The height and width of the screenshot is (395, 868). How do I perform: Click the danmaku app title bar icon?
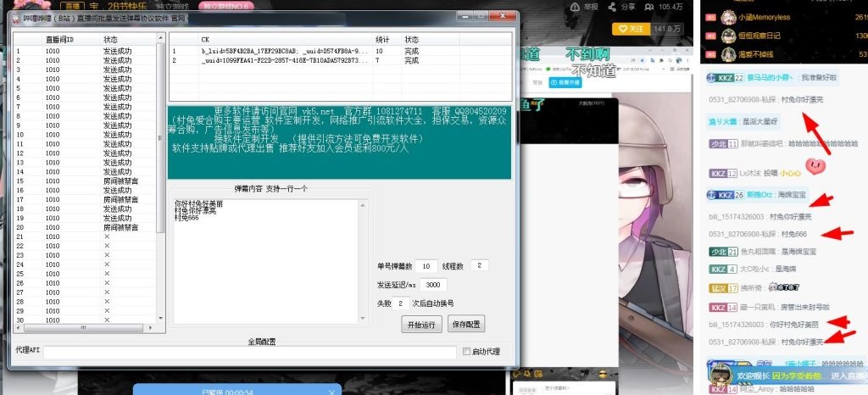(15, 17)
